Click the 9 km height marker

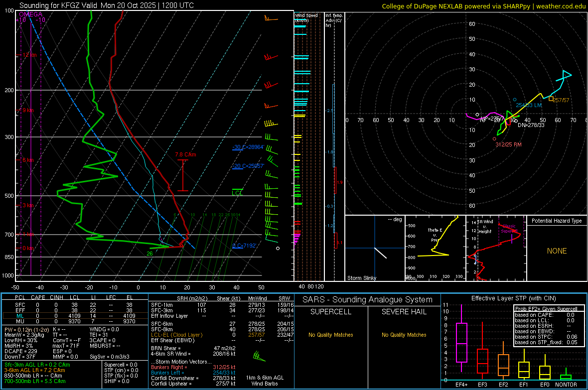pos(28,110)
